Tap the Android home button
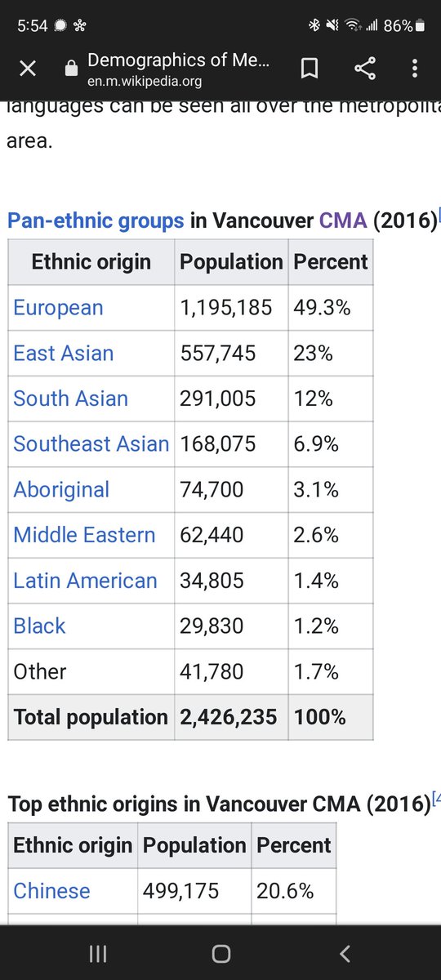The width and height of the screenshot is (441, 980). (x=220, y=953)
